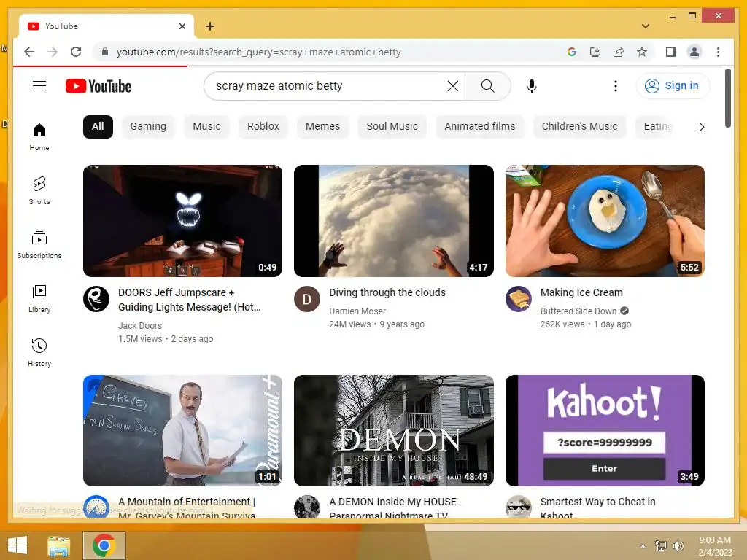
Task: Bookmark this page with star icon
Action: click(x=642, y=52)
